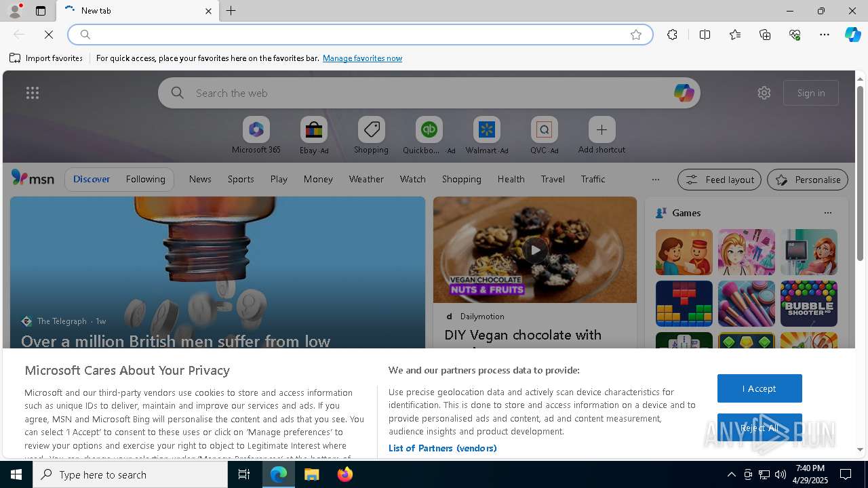868x488 pixels.
Task: Open the Feed layout options
Action: [x=719, y=180]
